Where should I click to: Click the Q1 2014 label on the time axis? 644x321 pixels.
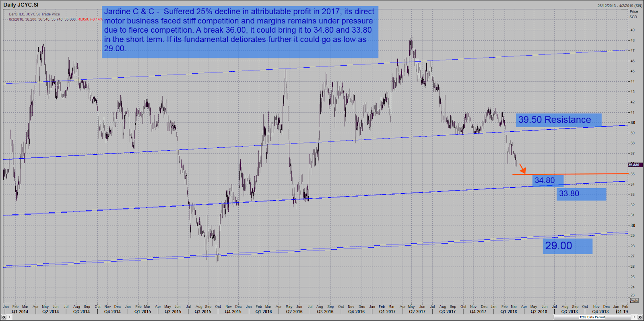(x=20, y=312)
